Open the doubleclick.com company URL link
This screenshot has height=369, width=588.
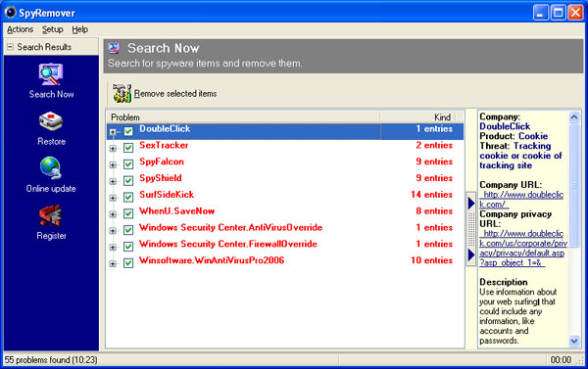(x=521, y=200)
